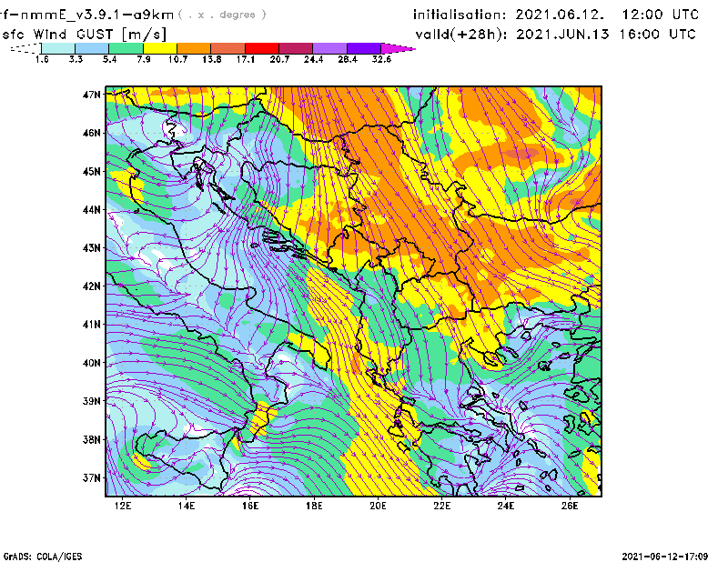Click the 'valid(+28h): 2021.JUN.13 16:00 UTC' line

coord(556,35)
